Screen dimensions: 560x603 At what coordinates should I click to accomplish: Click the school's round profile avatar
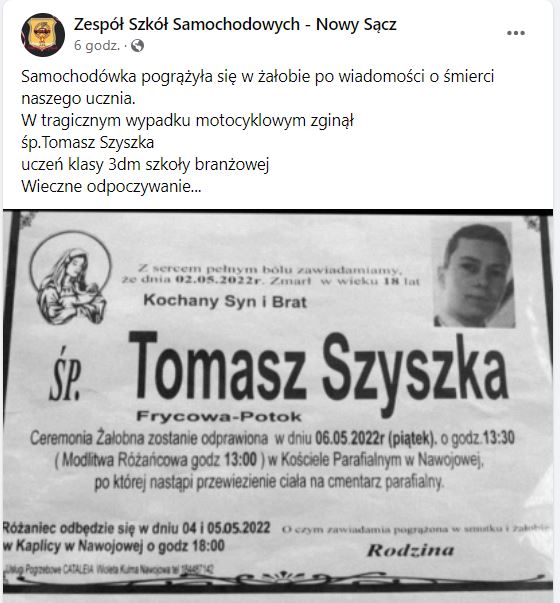click(x=43, y=35)
